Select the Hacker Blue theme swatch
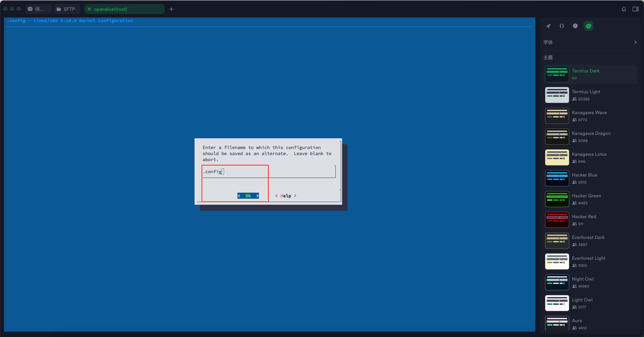This screenshot has width=644, height=337. point(557,178)
